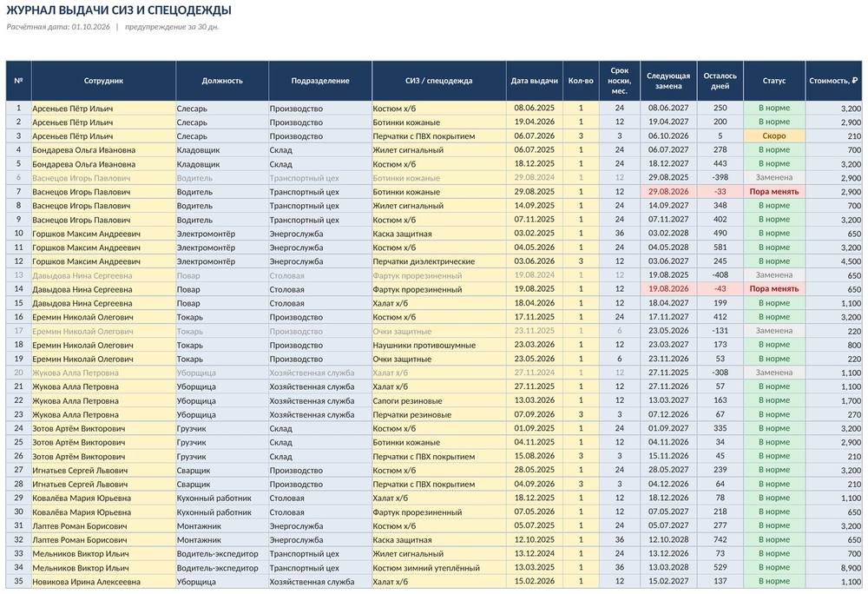Click the 'Осталось дней' column header
This screenshot has height=594, width=868.
coord(720,81)
